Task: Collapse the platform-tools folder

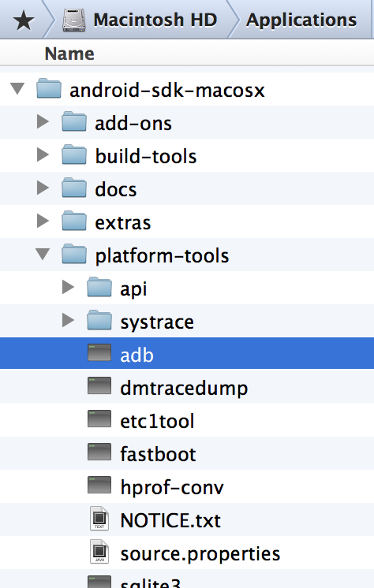Action: [43, 255]
